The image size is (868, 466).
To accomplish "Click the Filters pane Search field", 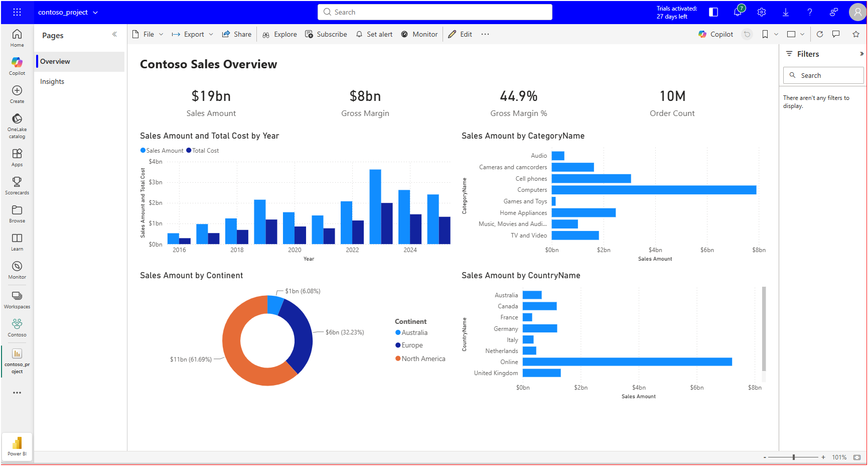I will point(823,75).
